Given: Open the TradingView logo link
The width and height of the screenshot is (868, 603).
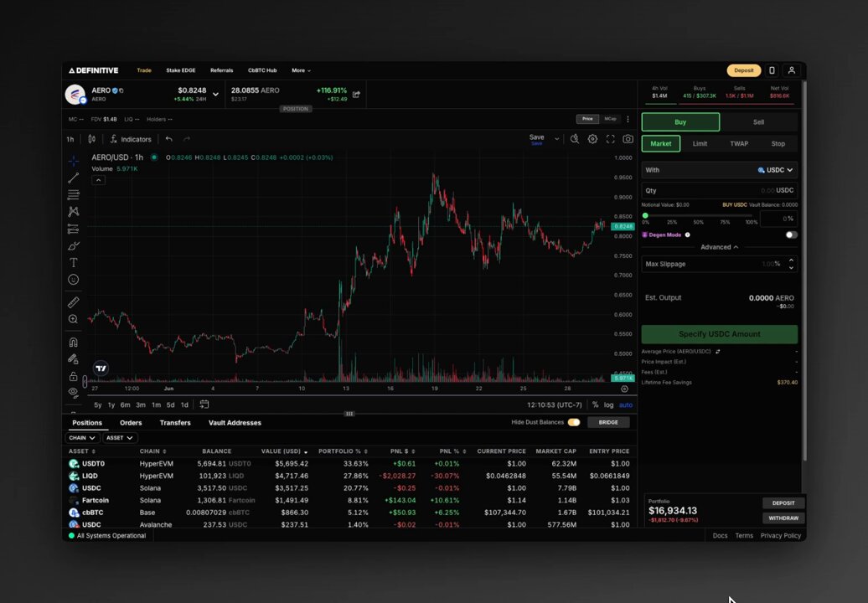Looking at the screenshot, I should click(101, 368).
